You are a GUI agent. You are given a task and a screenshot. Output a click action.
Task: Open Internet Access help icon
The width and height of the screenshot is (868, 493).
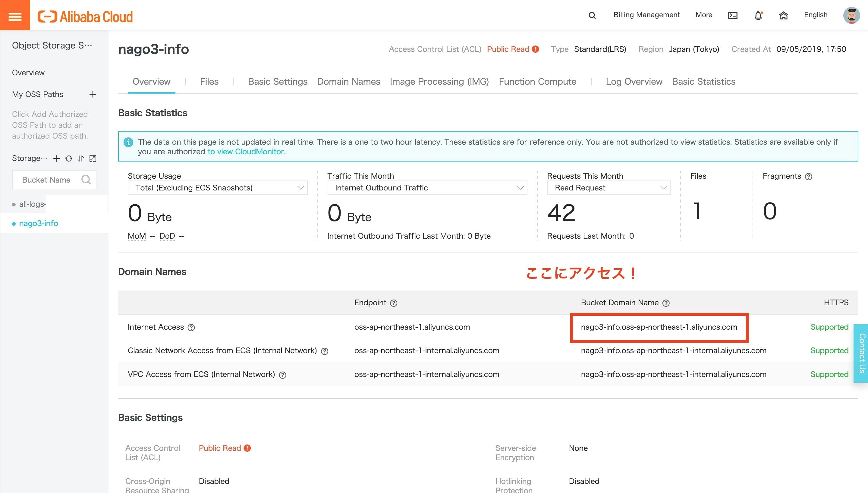click(x=191, y=328)
